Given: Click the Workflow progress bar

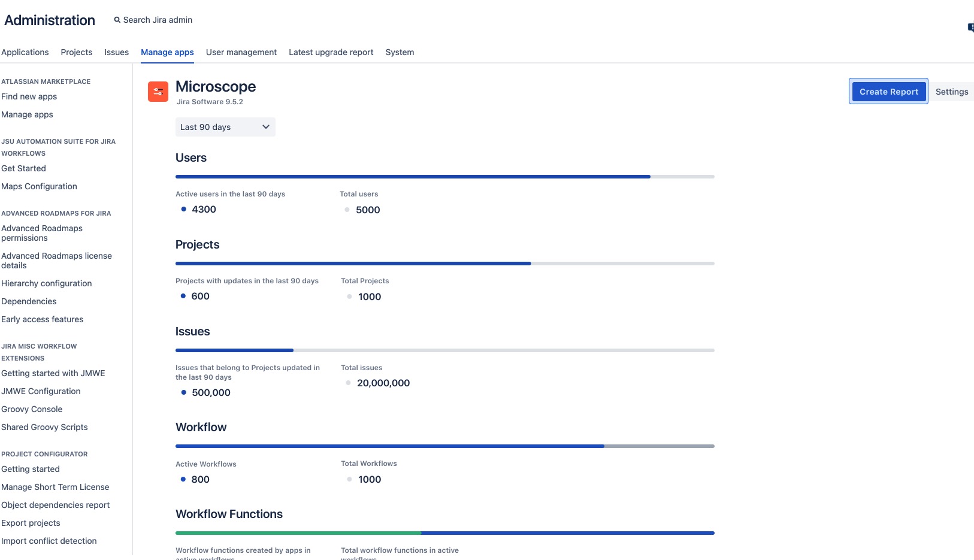Looking at the screenshot, I should coord(445,446).
